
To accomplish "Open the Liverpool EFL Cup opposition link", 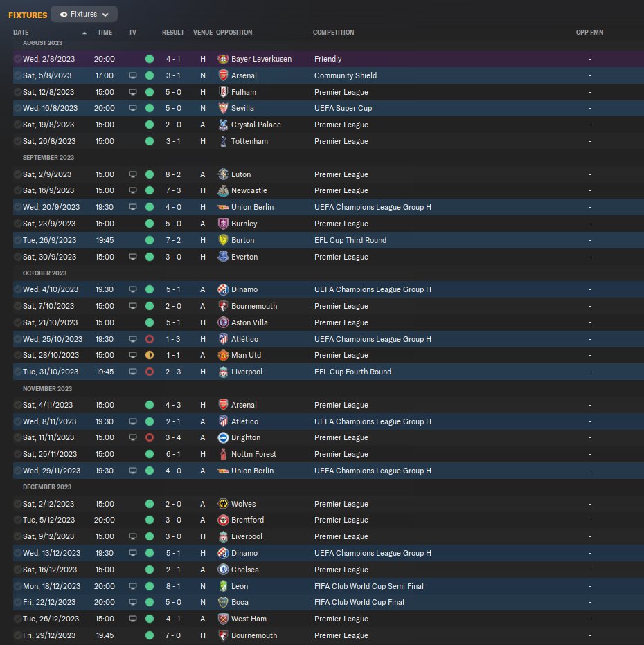I will point(247,372).
